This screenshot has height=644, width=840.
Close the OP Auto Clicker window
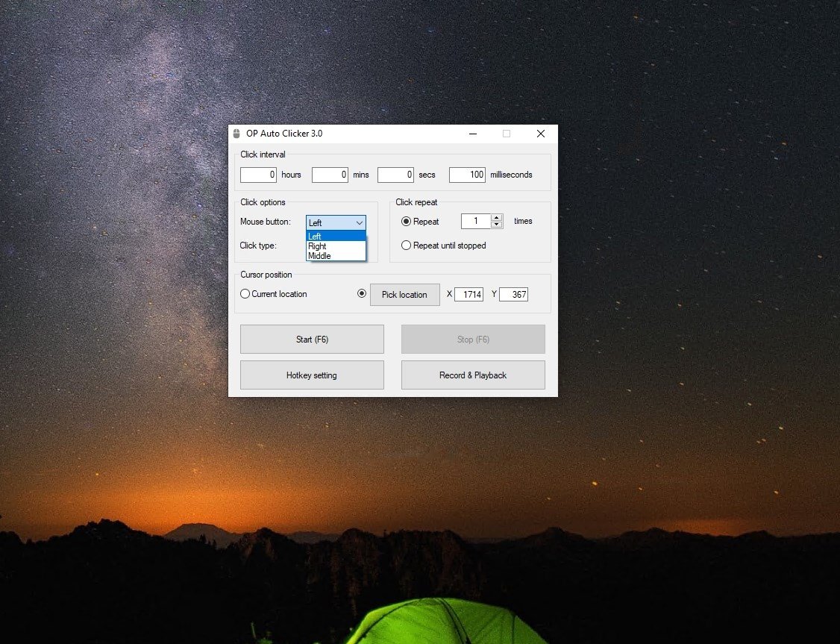click(x=541, y=134)
